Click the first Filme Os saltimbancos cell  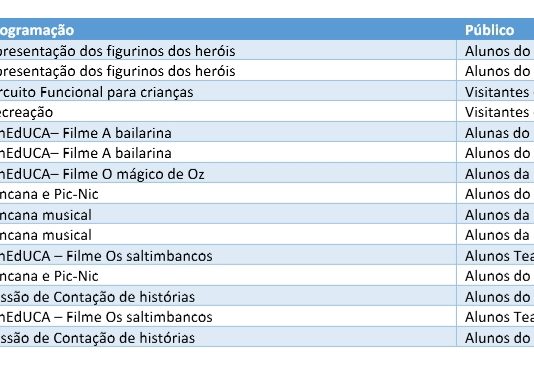(x=228, y=255)
